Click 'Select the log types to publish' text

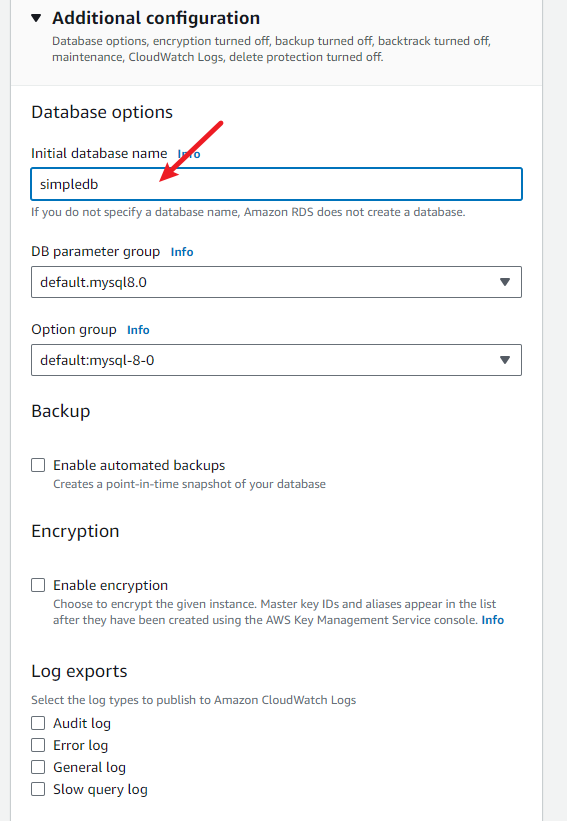pyautogui.click(x=194, y=700)
